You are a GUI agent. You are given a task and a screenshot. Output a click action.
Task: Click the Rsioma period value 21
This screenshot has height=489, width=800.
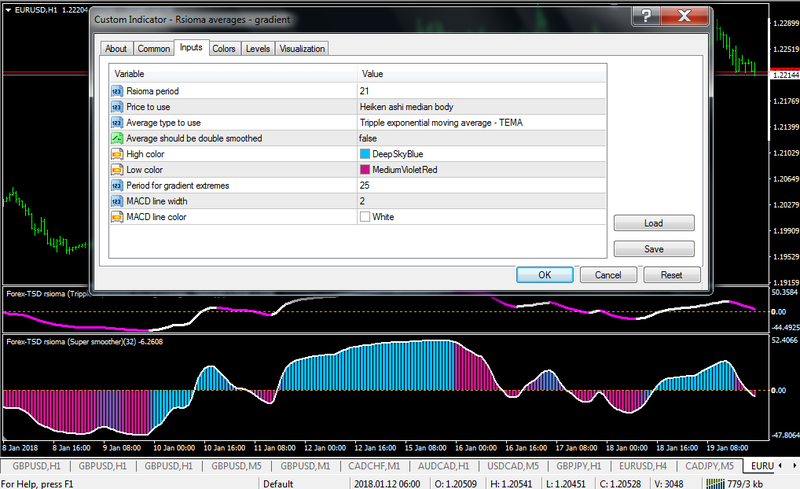click(x=364, y=90)
